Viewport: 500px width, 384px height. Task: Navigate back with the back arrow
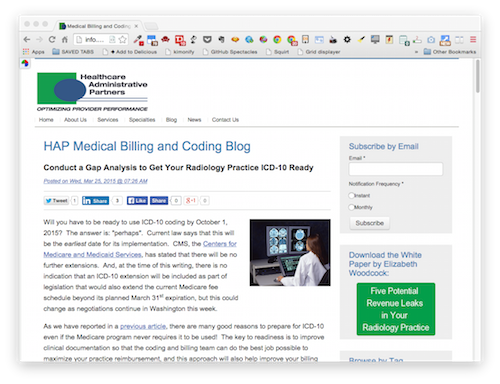(x=27, y=39)
